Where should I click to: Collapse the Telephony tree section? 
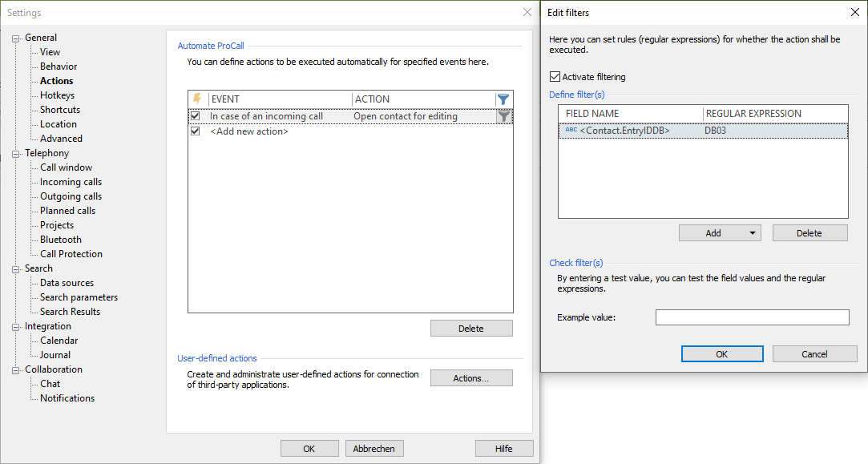pos(16,153)
